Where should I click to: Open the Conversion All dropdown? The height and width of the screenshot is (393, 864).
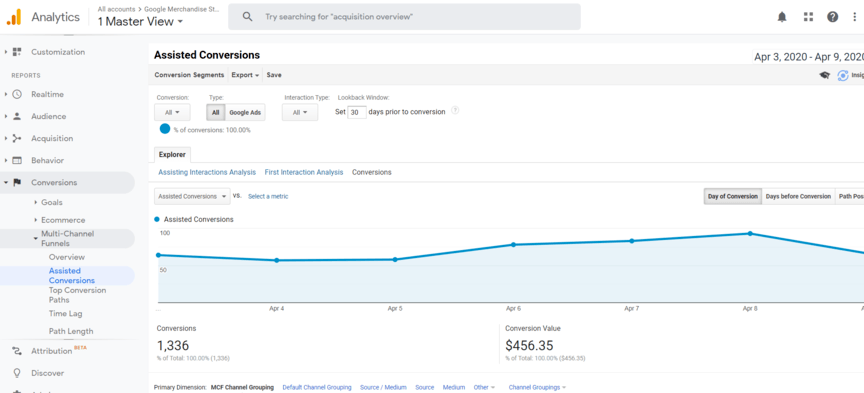pyautogui.click(x=172, y=112)
